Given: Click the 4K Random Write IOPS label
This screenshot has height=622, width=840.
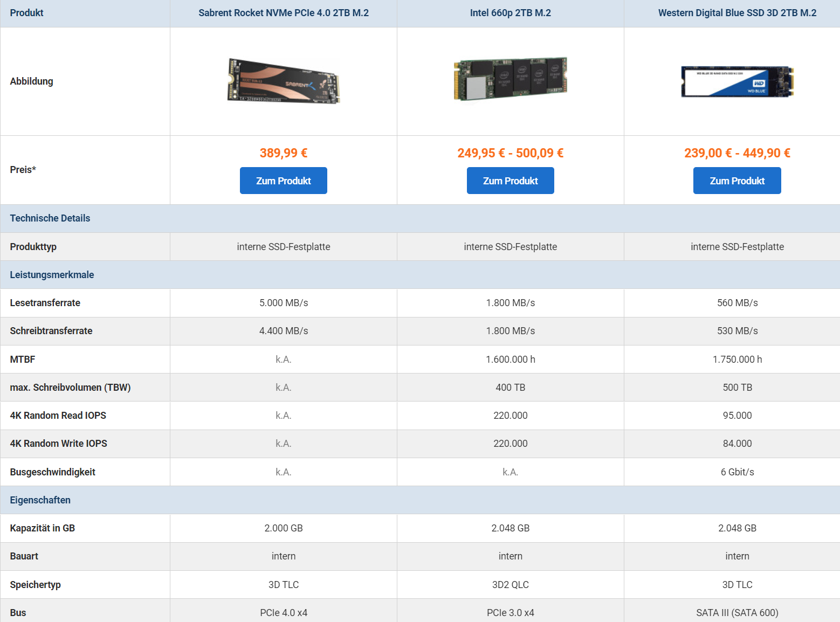Looking at the screenshot, I should [58, 444].
